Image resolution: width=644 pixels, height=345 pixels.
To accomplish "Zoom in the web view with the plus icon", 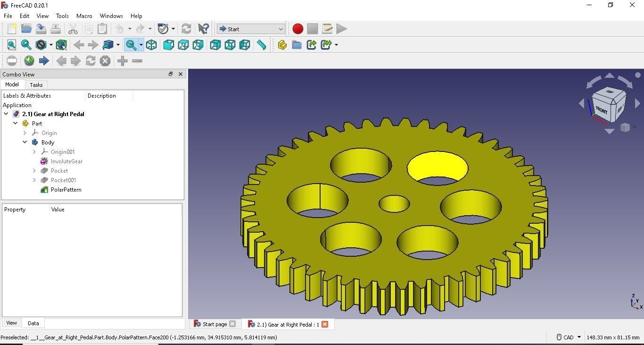I will pos(123,61).
